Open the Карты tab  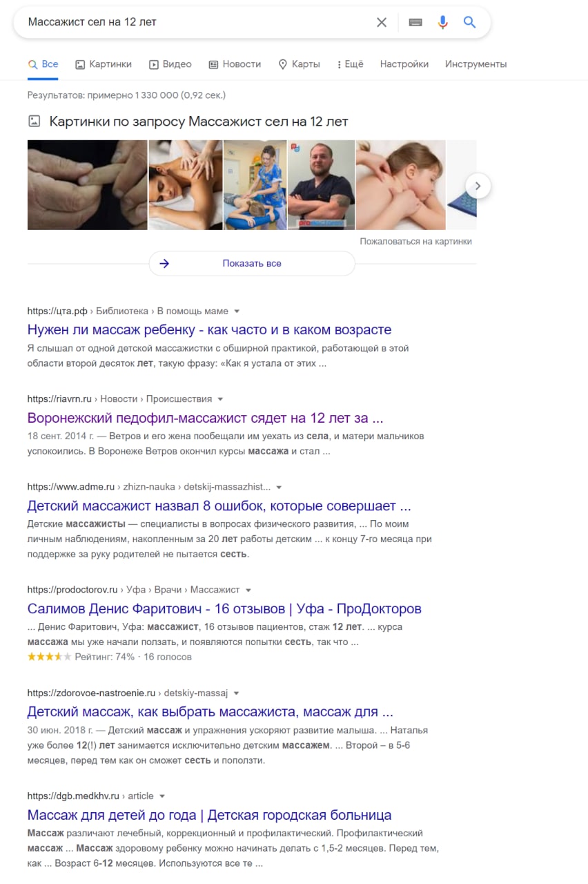[299, 64]
